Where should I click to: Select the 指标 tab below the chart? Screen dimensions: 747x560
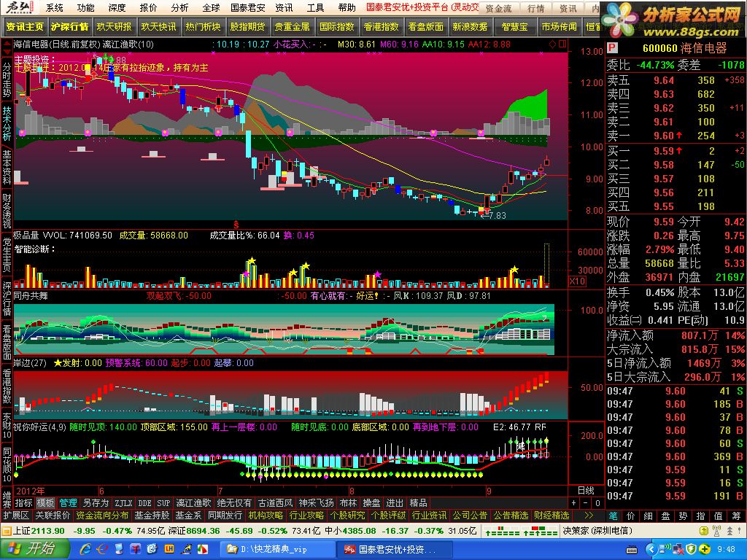[x=23, y=503]
